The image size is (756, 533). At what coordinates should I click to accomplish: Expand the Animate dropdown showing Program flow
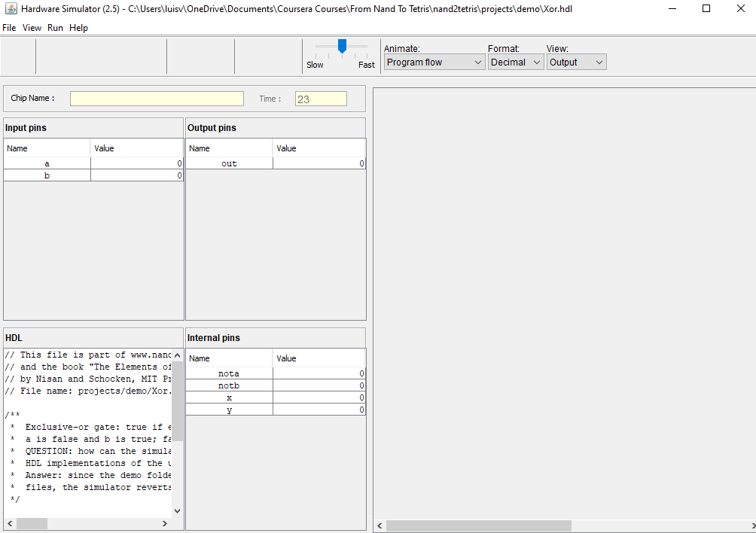click(434, 62)
